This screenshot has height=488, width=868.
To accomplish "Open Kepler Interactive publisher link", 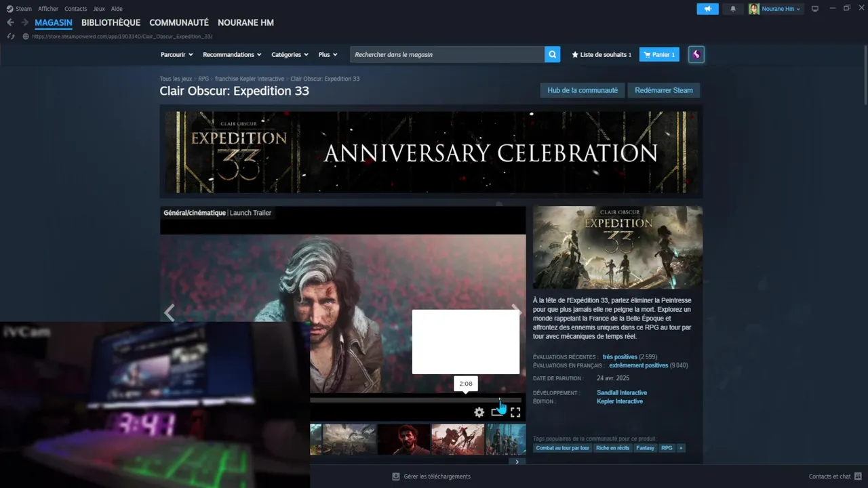I will (620, 401).
